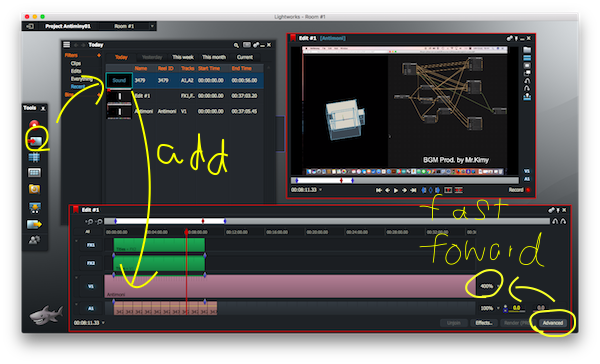
Task: Open the keyboard-grid tool in Tools panel
Action: tap(34, 173)
